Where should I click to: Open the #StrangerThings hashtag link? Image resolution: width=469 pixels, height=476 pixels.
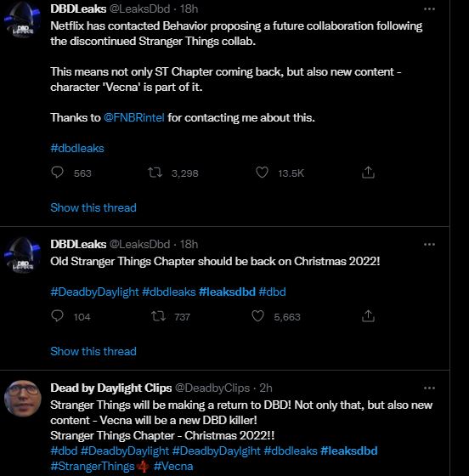click(93, 466)
